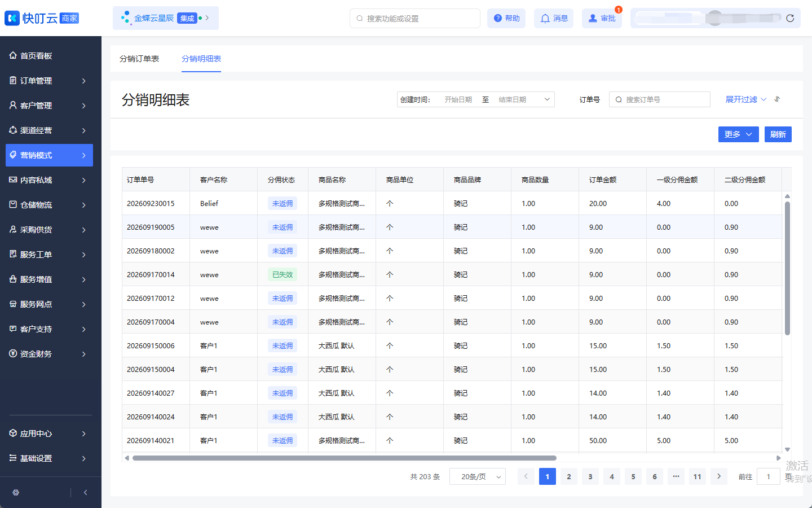Screen dimensions: 812x508
Task: Go to page 2
Action: coord(569,476)
